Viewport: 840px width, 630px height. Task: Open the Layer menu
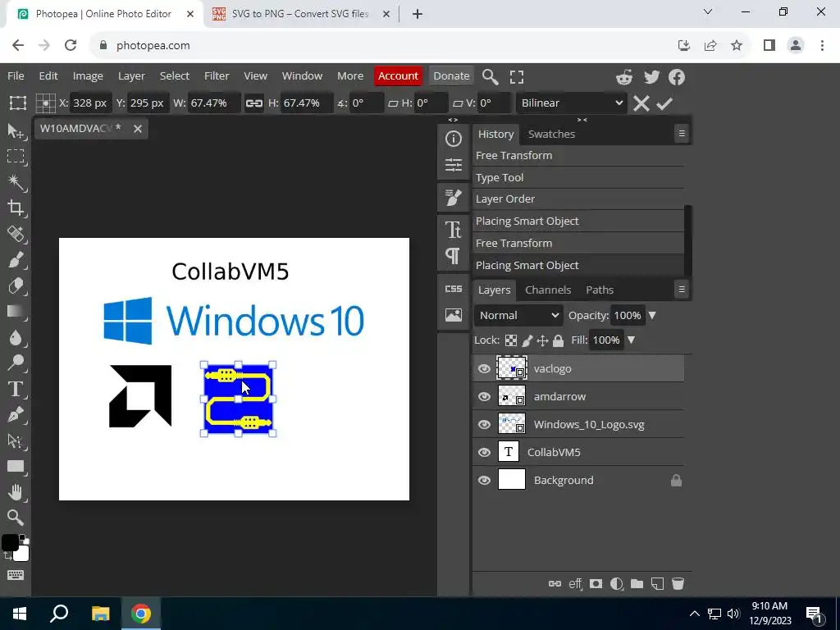click(131, 76)
